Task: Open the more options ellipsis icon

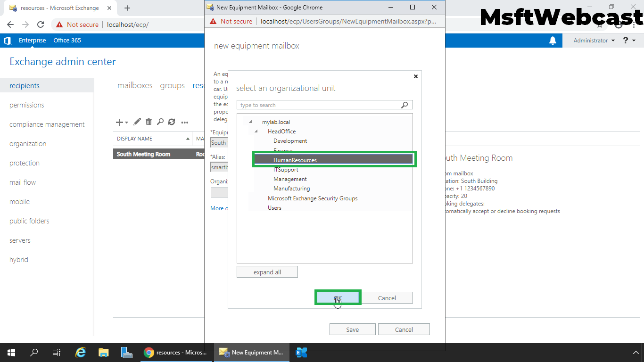Action: coord(185,122)
